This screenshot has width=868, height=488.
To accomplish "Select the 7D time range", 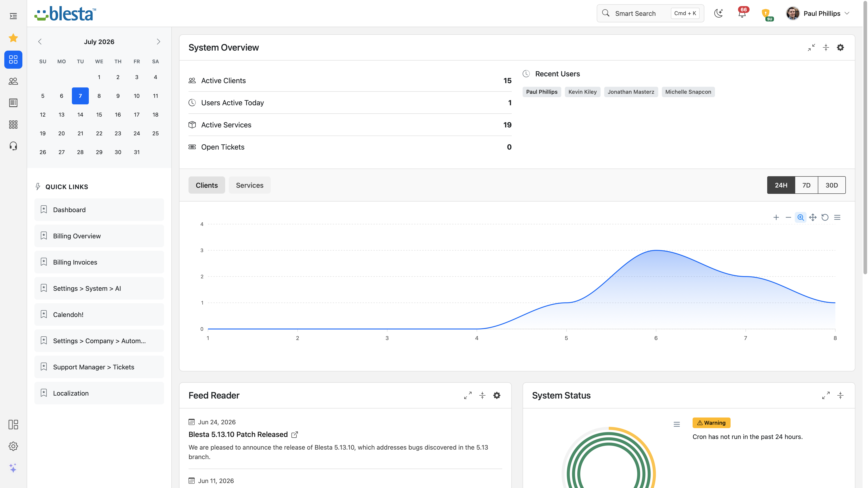I will click(806, 185).
